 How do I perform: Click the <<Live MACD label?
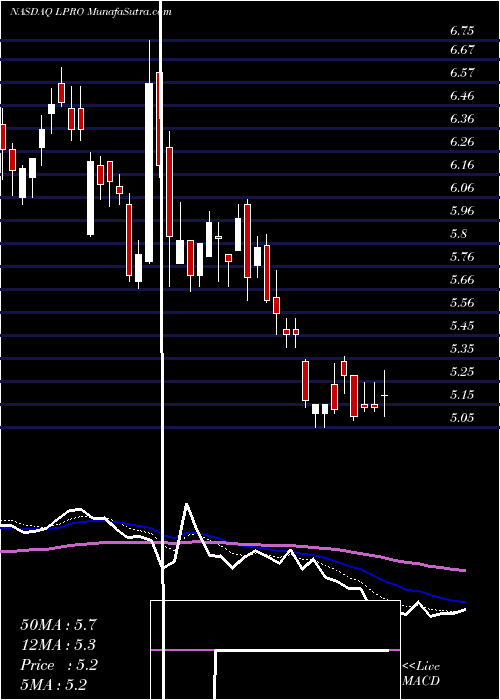pos(421,673)
